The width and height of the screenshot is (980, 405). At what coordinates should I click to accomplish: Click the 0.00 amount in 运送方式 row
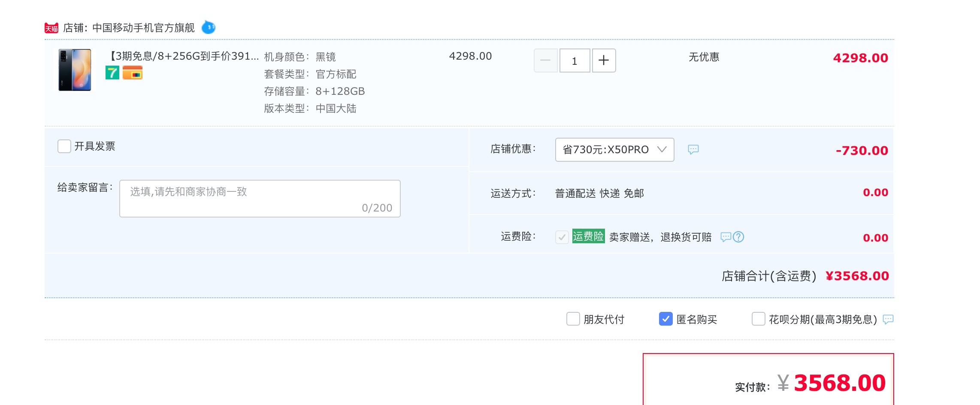(x=875, y=193)
